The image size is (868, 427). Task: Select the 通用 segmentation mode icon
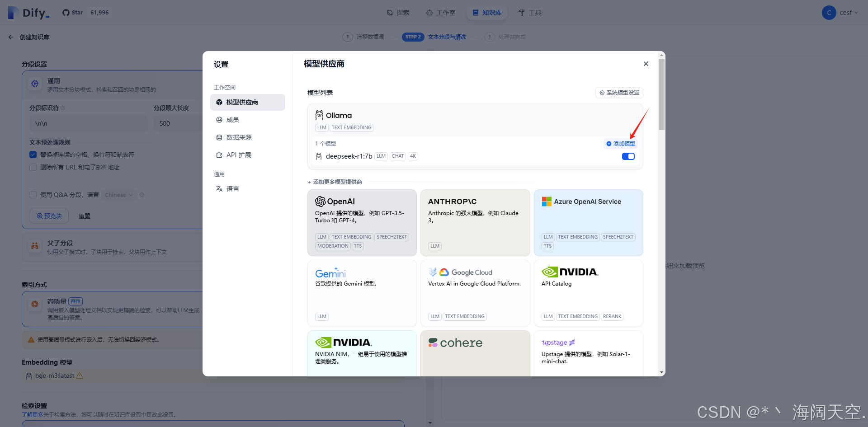(x=35, y=84)
